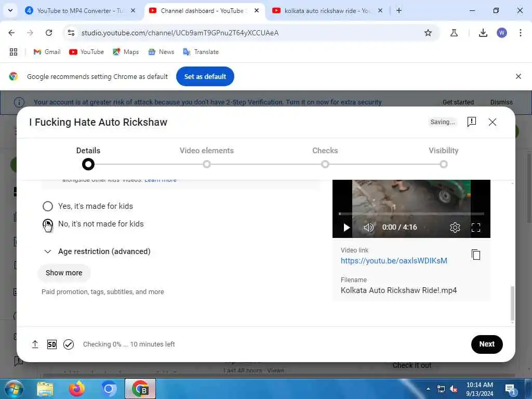Open video preview settings gear
532x399 pixels.
pos(455,228)
